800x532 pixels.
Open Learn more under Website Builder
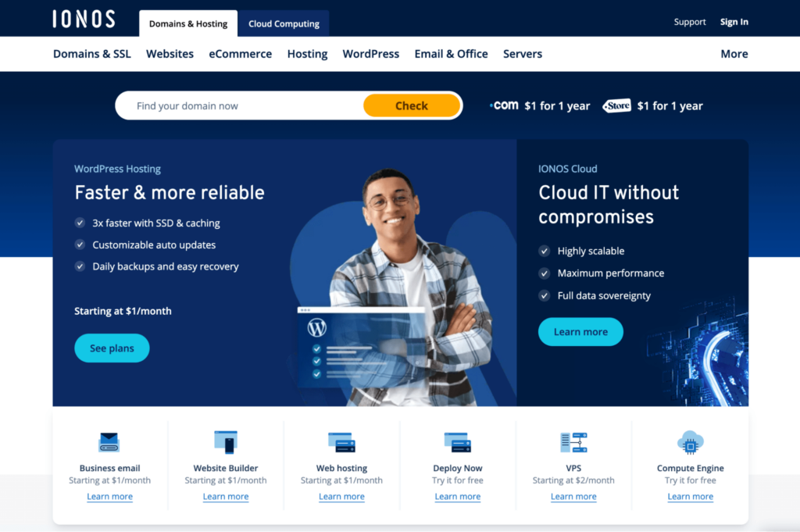(226, 496)
